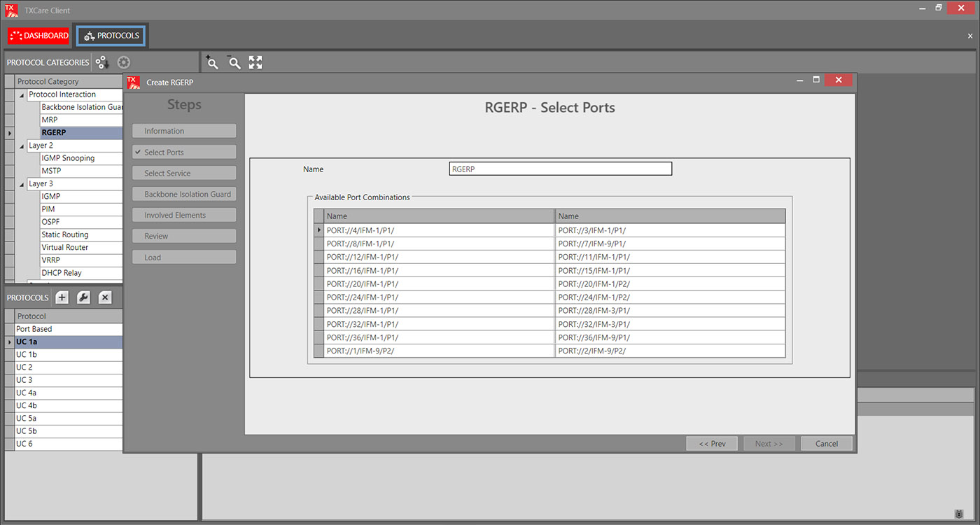The width and height of the screenshot is (980, 525).
Task: Cancel the Create RGERP wizard
Action: click(x=826, y=443)
